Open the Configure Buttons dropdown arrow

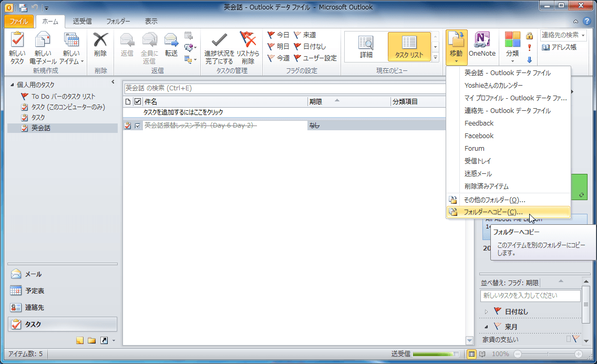[x=114, y=341]
